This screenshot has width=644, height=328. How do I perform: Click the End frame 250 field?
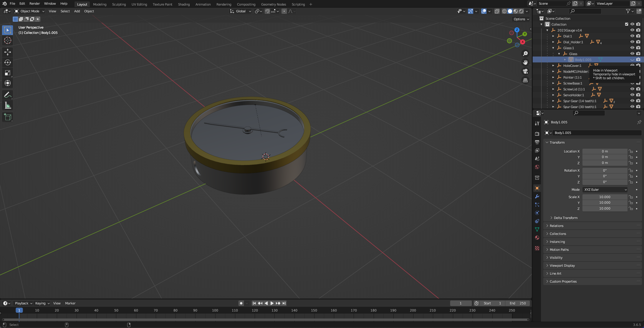518,303
